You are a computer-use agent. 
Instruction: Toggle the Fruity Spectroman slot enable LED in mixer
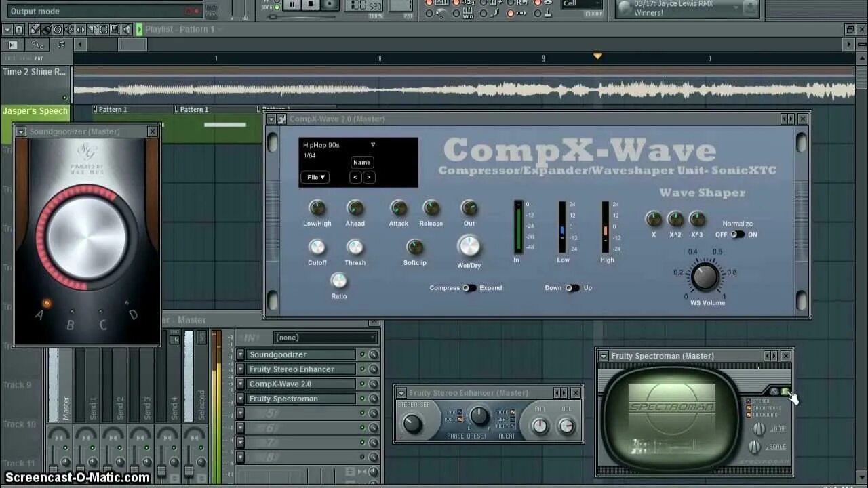click(362, 399)
